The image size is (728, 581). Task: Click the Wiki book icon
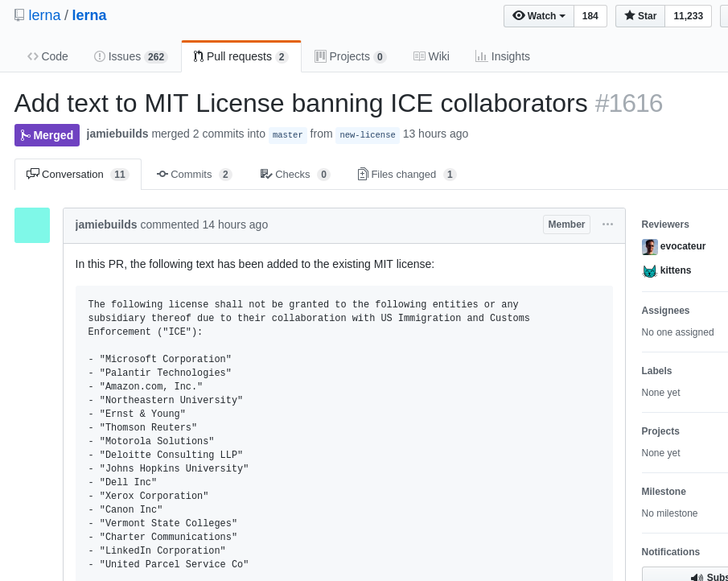click(419, 56)
